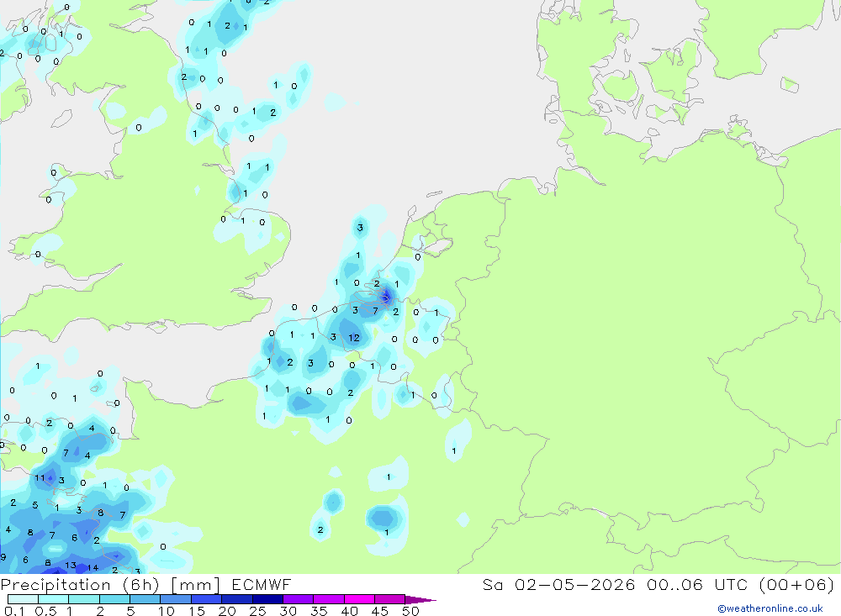Click the '45' legend scale label
Viewport: 841px width, 616px height.
(x=380, y=611)
